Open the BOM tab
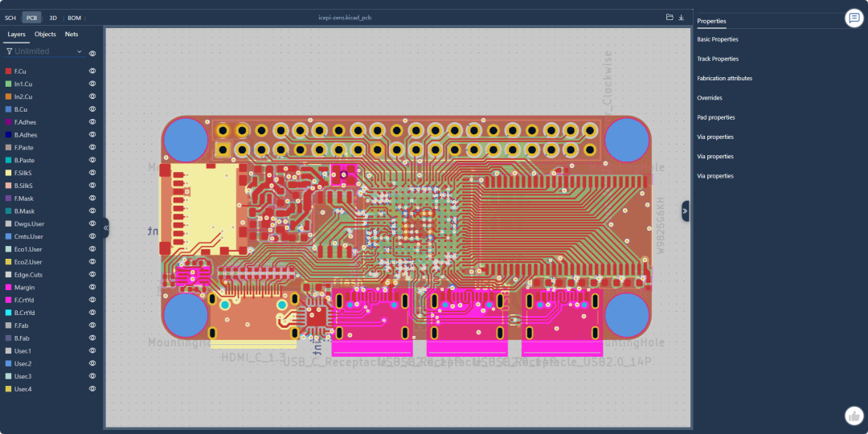Screen dimensions: 868x434 [74, 18]
